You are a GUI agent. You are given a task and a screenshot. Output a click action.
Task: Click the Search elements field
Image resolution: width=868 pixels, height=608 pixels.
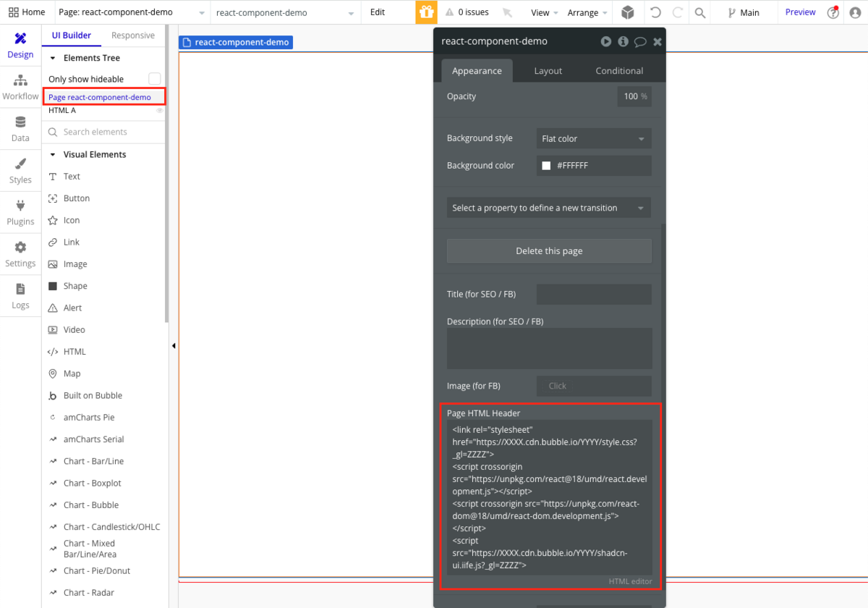coord(105,132)
